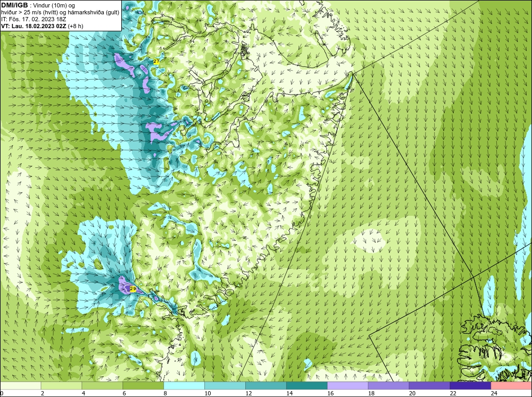This screenshot has height=397, width=532.
Task: Click the pale cyan swatch for 8–10 m/s
Action: (184, 385)
